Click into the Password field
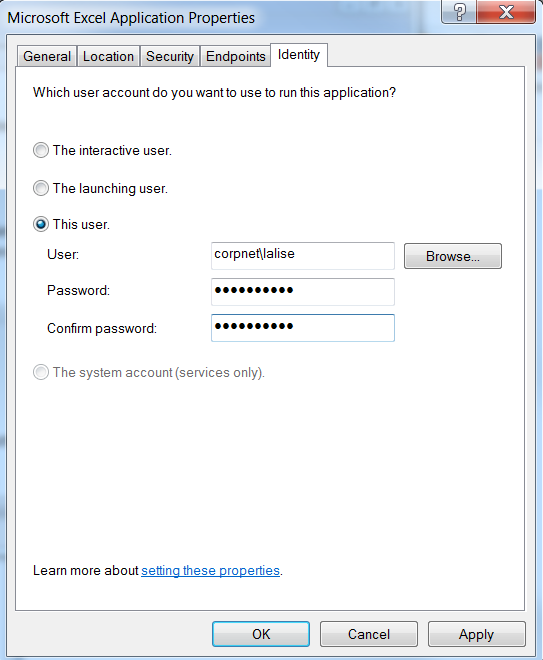 [303, 292]
